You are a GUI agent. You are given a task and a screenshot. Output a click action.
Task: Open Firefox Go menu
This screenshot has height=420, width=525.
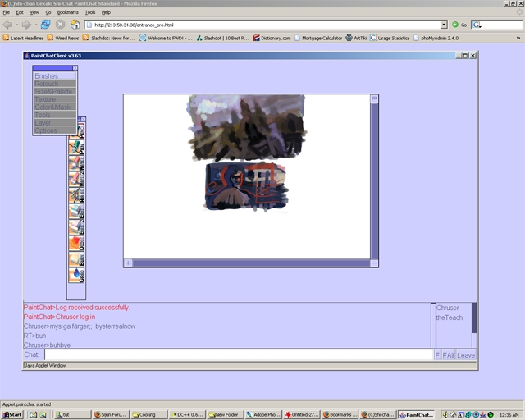48,12
